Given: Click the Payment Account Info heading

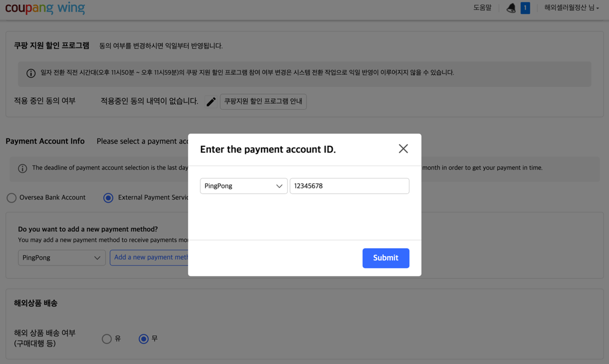Looking at the screenshot, I should [45, 141].
